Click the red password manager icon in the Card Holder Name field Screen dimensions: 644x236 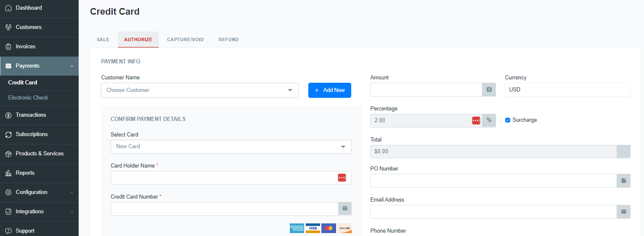pyautogui.click(x=342, y=178)
